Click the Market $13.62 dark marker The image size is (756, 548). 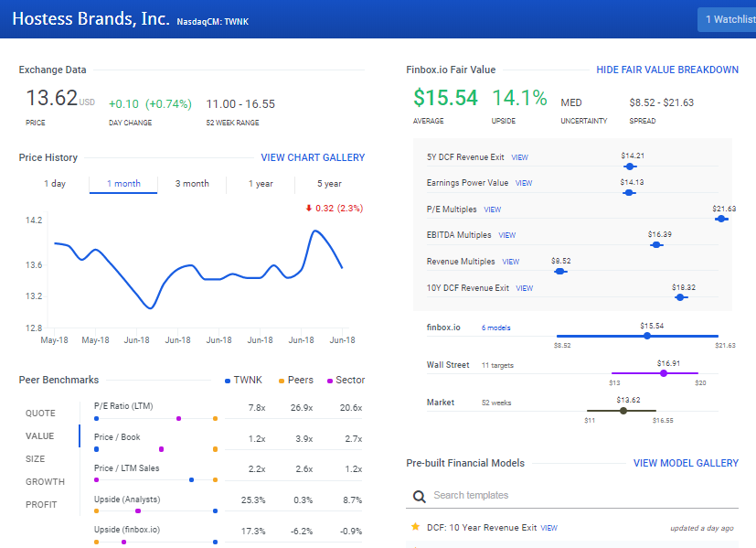[623, 411]
